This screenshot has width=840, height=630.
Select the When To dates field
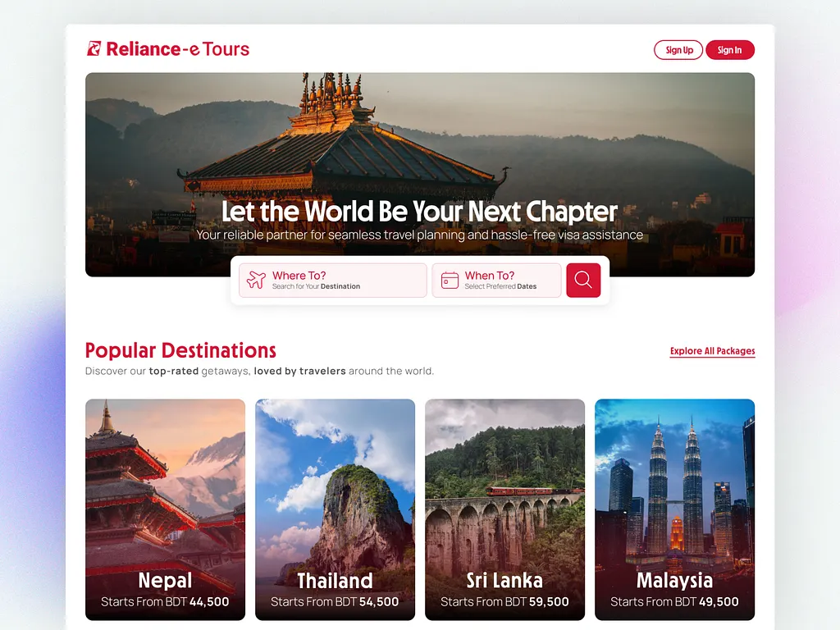click(x=496, y=281)
